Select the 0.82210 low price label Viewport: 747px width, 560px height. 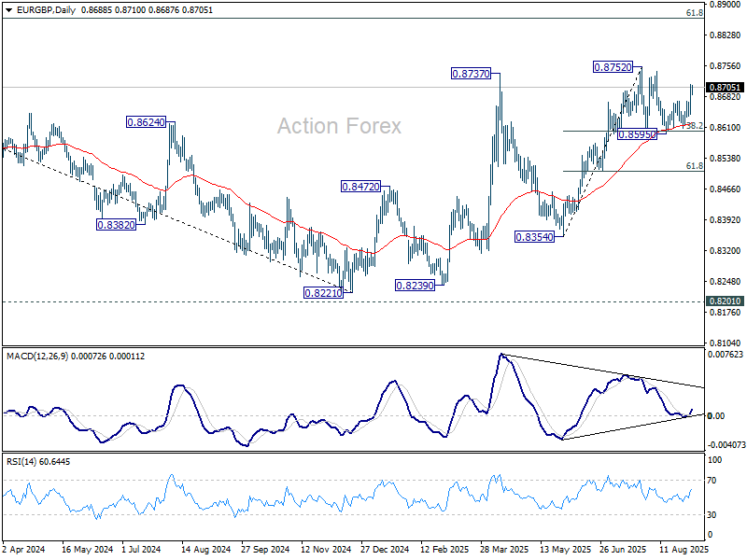(323, 293)
